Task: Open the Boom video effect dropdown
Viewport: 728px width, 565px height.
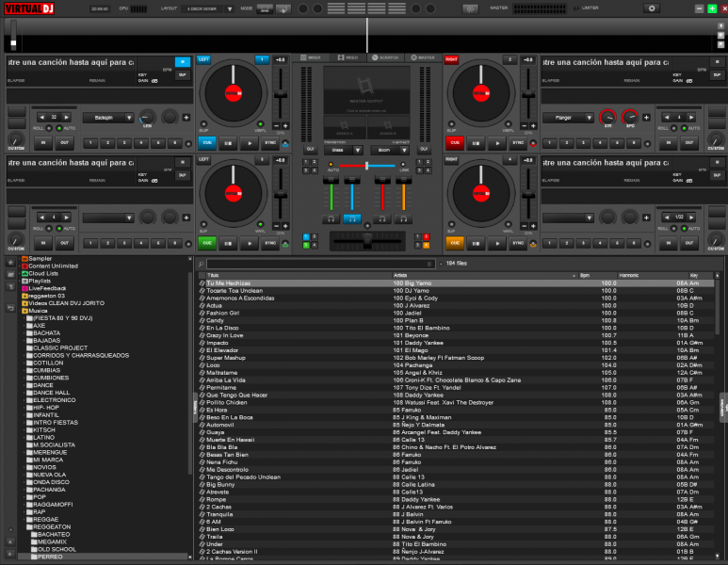Action: pos(390,151)
